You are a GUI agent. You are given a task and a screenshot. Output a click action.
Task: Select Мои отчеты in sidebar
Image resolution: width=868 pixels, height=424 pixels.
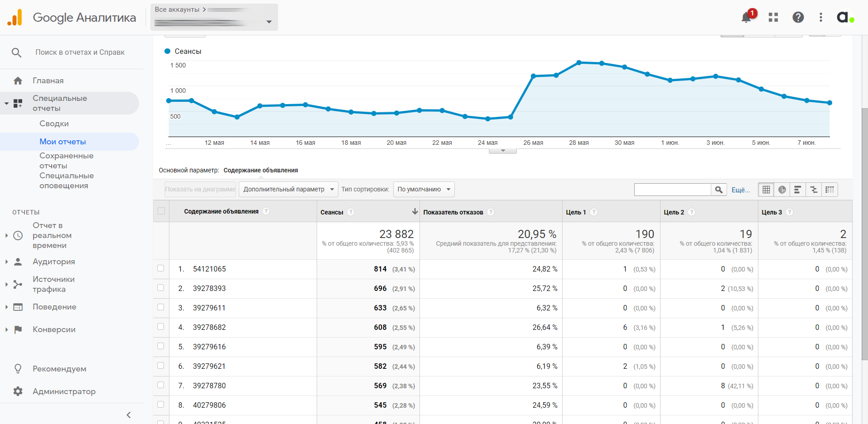(63, 142)
